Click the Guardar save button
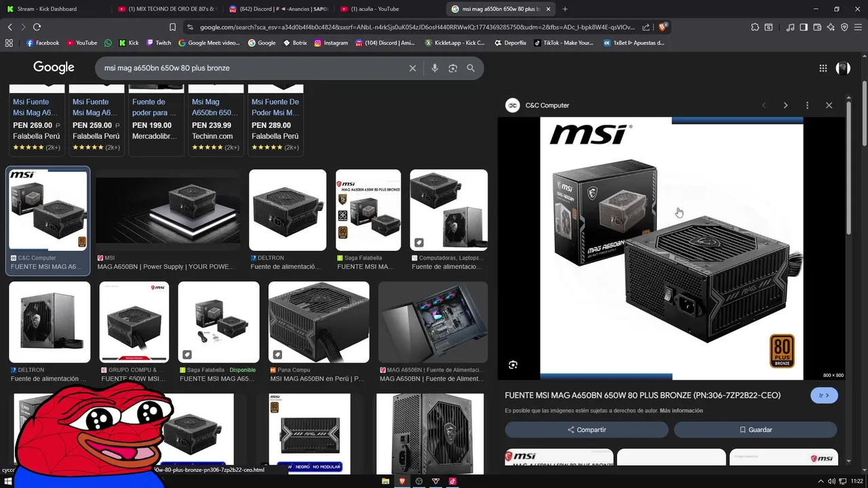This screenshot has width=868, height=488. (x=755, y=430)
